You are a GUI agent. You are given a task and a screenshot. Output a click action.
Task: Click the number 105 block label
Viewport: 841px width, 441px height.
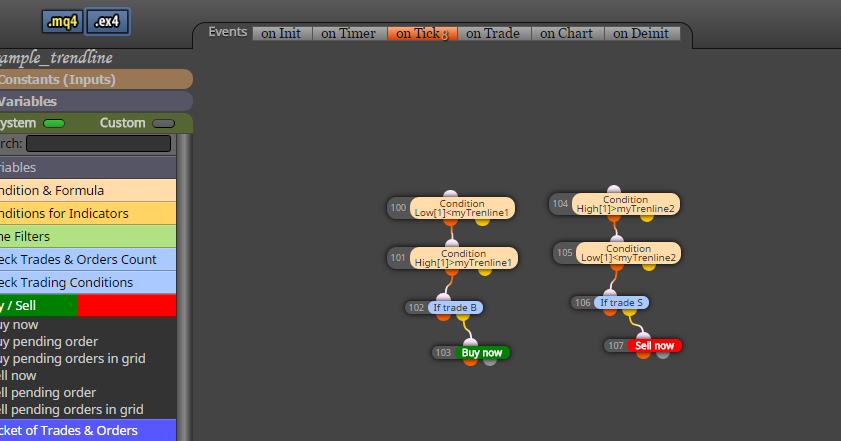[565, 253]
